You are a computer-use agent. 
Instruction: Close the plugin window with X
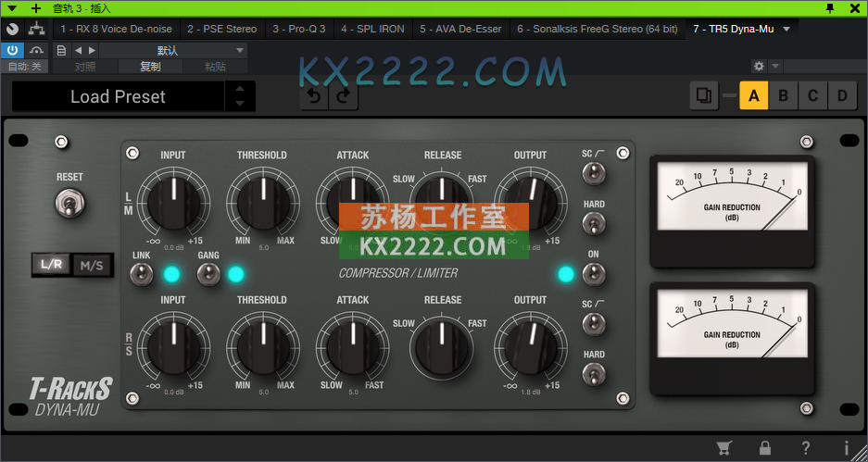click(x=855, y=8)
